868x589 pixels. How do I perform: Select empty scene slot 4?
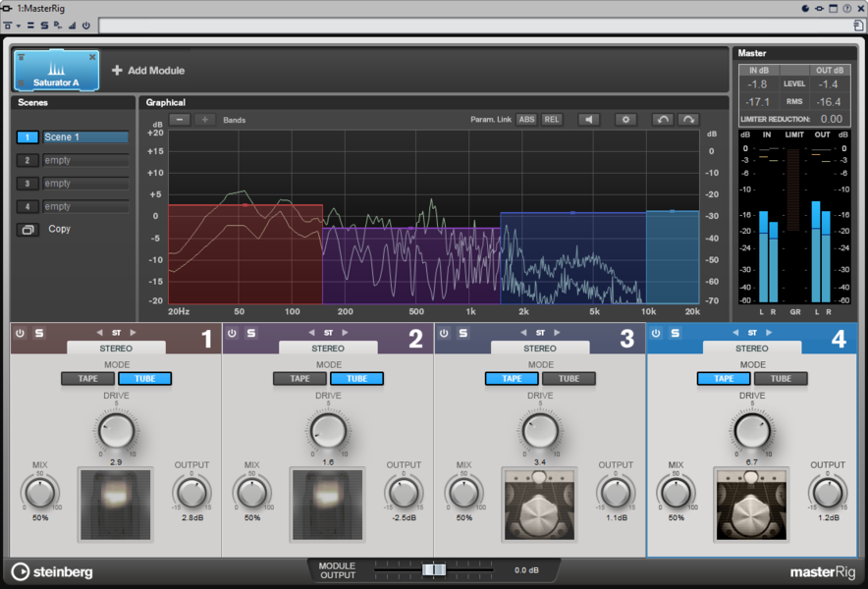coord(27,207)
